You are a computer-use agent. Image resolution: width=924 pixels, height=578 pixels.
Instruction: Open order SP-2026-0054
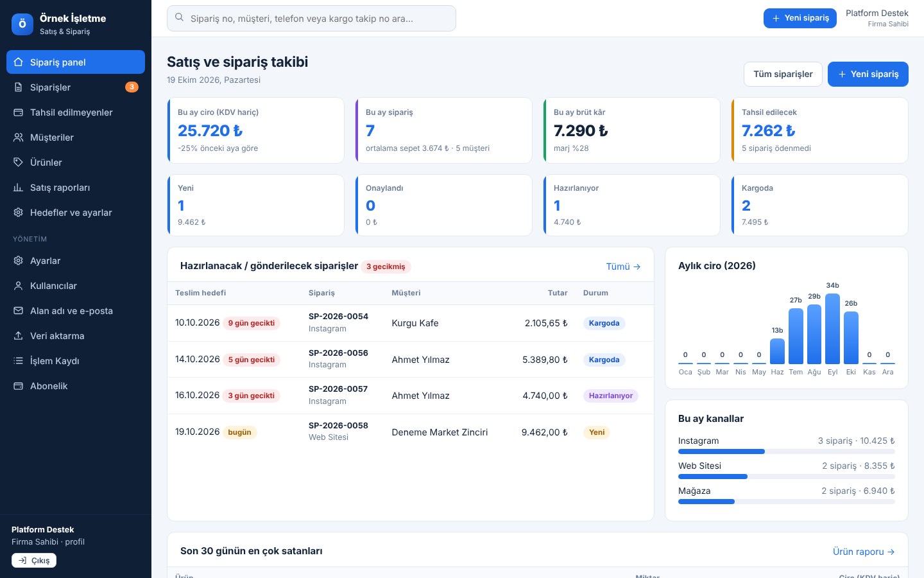coord(338,316)
